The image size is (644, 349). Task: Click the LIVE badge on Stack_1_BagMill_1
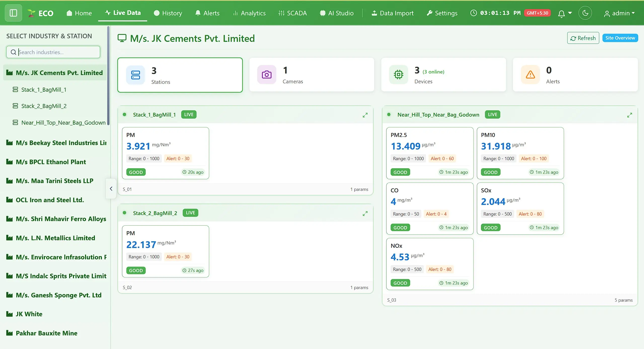(189, 115)
